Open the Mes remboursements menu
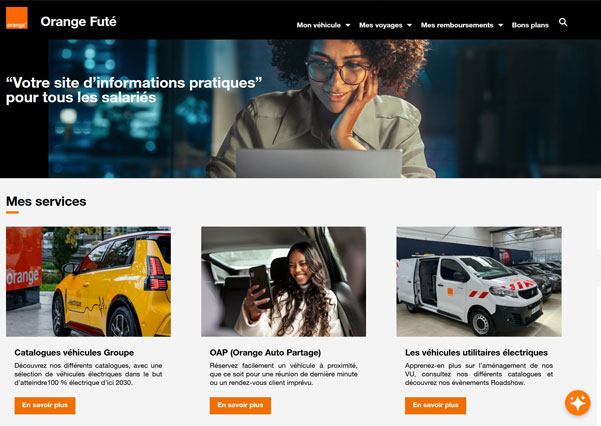Viewport: 601px width, 426px height. [x=457, y=25]
